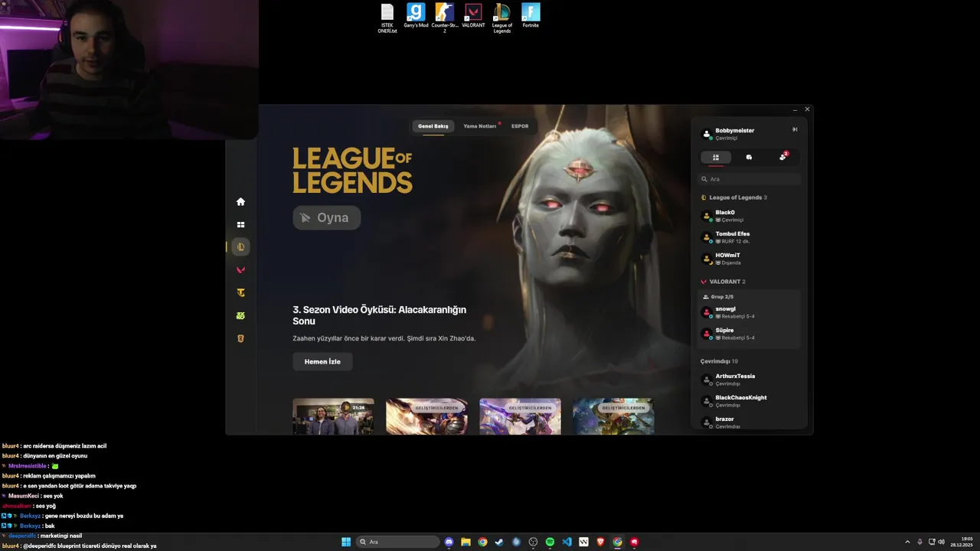
Task: Show the friends list tab icon
Action: coord(716,157)
